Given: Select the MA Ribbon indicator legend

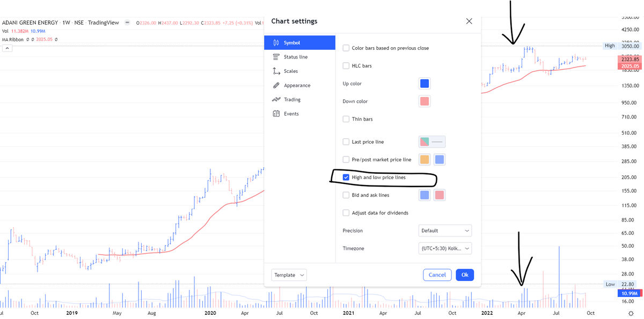Looking at the screenshot, I should (13, 40).
